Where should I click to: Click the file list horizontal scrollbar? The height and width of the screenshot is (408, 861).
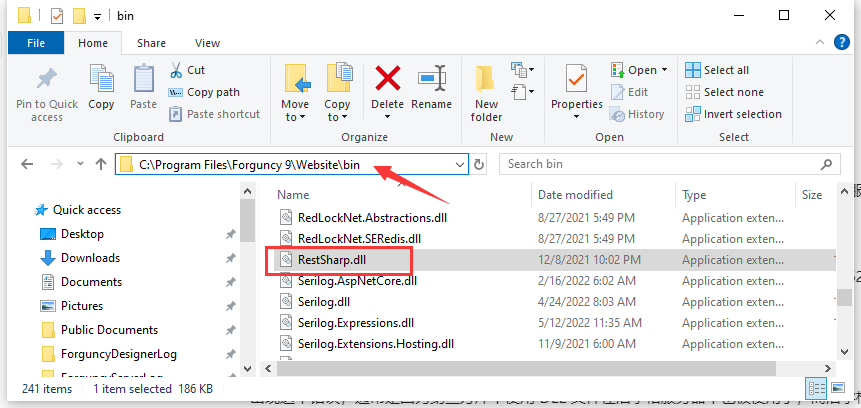click(x=525, y=367)
